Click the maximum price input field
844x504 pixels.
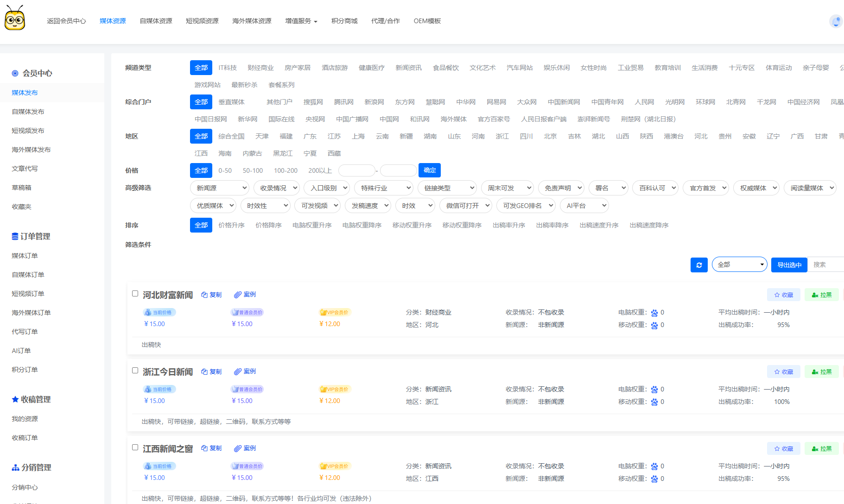[x=399, y=170]
